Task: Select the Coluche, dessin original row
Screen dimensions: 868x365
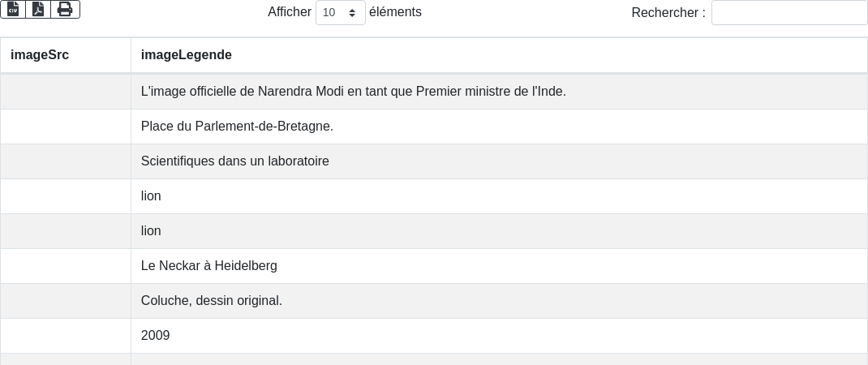Action: 434,301
